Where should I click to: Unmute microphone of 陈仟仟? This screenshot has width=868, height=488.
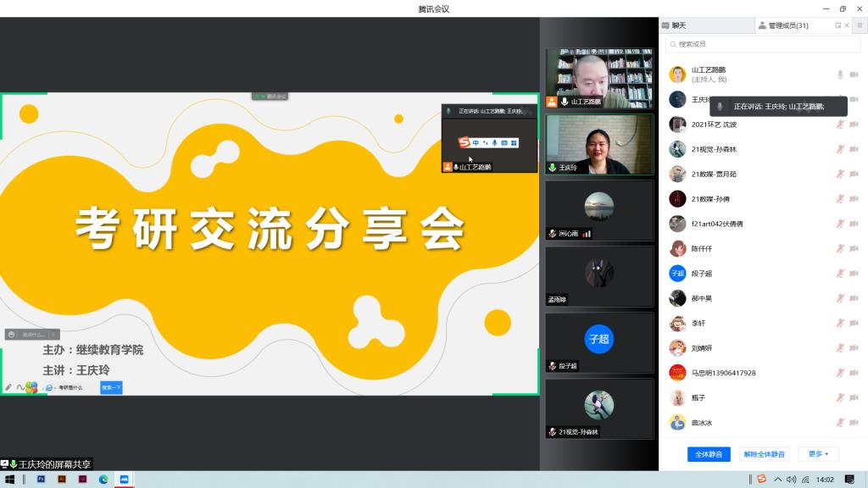pyautogui.click(x=840, y=249)
